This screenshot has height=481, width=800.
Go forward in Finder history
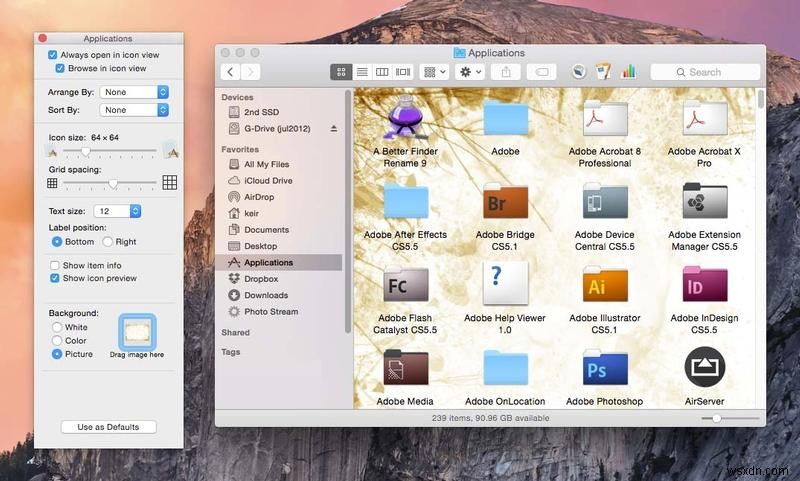[251, 72]
